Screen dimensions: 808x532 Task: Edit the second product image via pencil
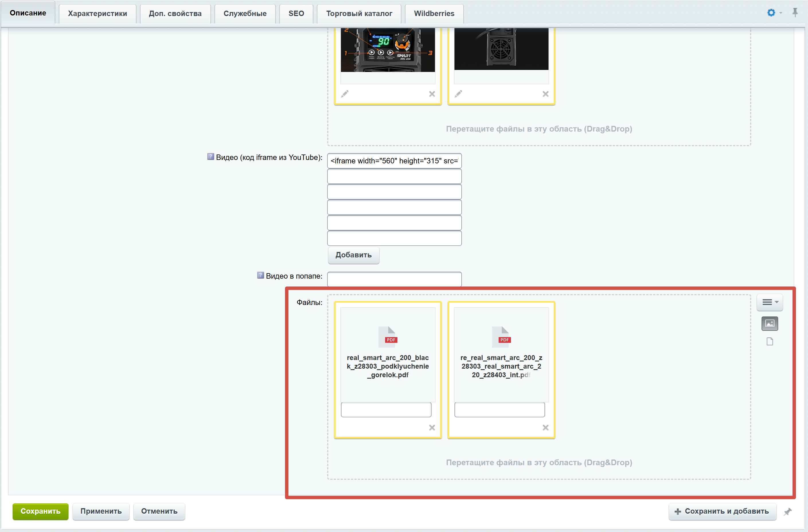click(x=458, y=94)
